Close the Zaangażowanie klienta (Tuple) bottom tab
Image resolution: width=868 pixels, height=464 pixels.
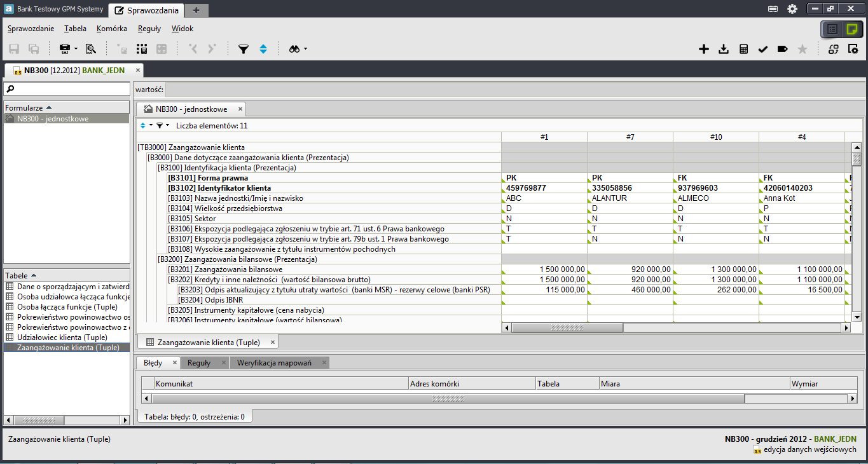coord(272,342)
